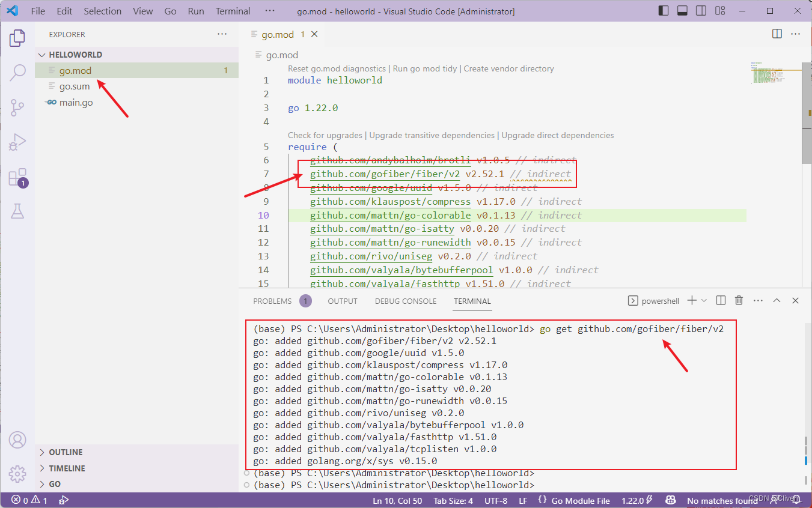The height and width of the screenshot is (508, 812).
Task: Open the Run menu
Action: (x=196, y=11)
